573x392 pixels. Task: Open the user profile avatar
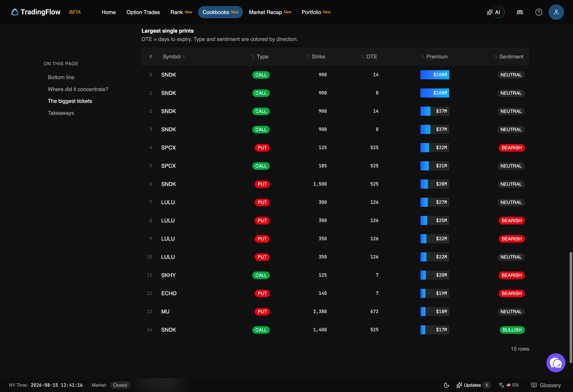point(556,12)
